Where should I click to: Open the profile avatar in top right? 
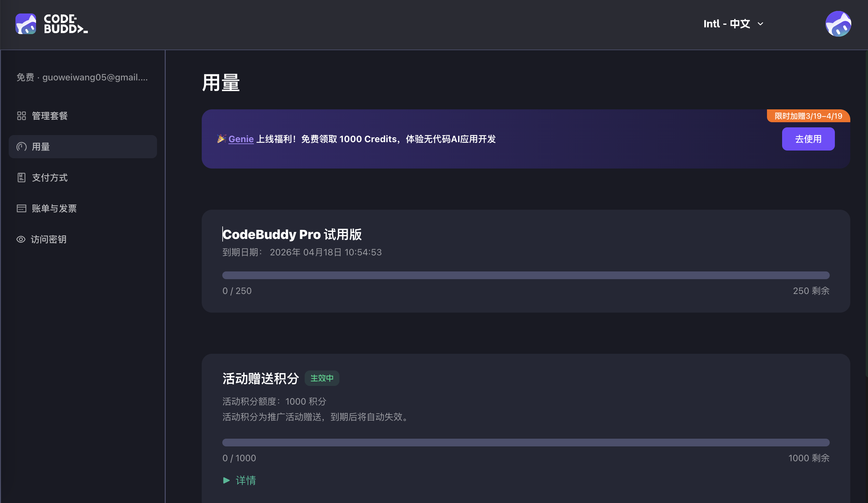point(838,23)
